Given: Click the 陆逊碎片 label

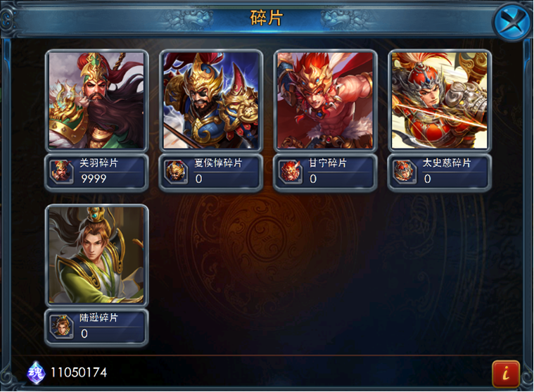Looking at the screenshot, I should [98, 318].
